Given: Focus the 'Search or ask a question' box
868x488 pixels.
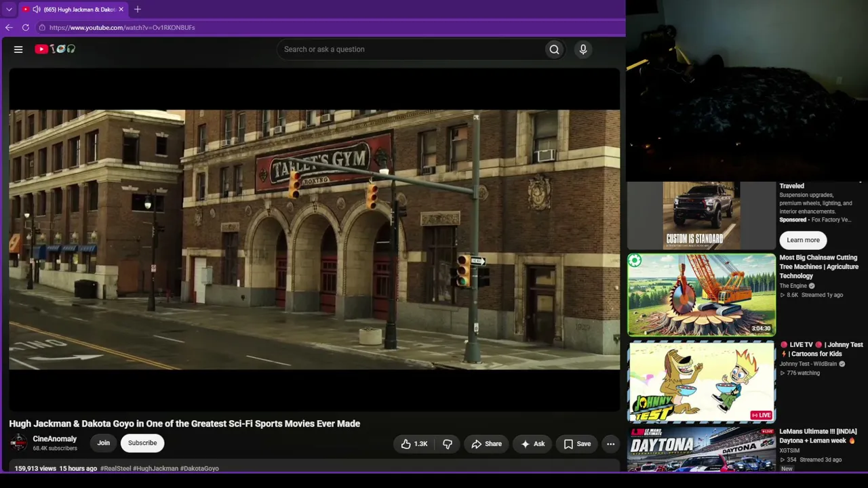Looking at the screenshot, I should pos(410,49).
